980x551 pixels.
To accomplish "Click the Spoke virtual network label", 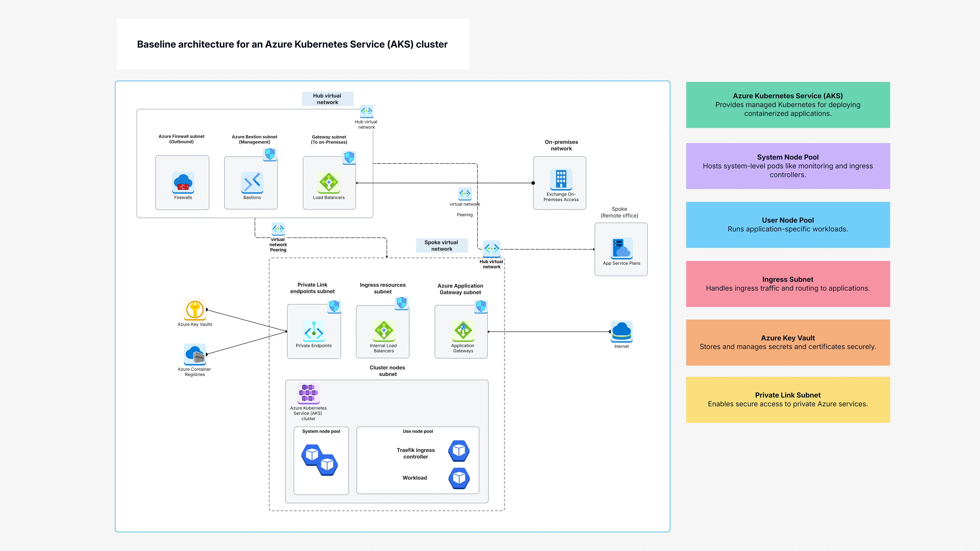I will pos(441,245).
